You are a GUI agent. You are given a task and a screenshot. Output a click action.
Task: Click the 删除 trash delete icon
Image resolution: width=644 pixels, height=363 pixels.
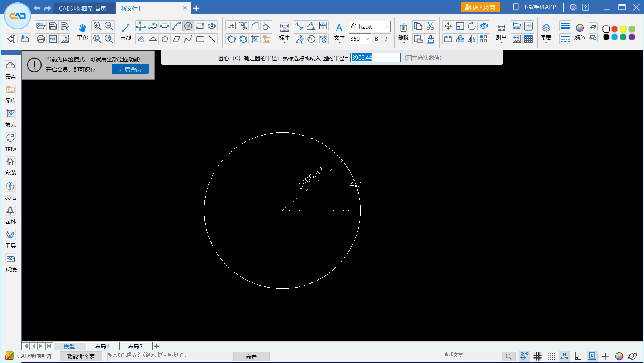(x=403, y=27)
